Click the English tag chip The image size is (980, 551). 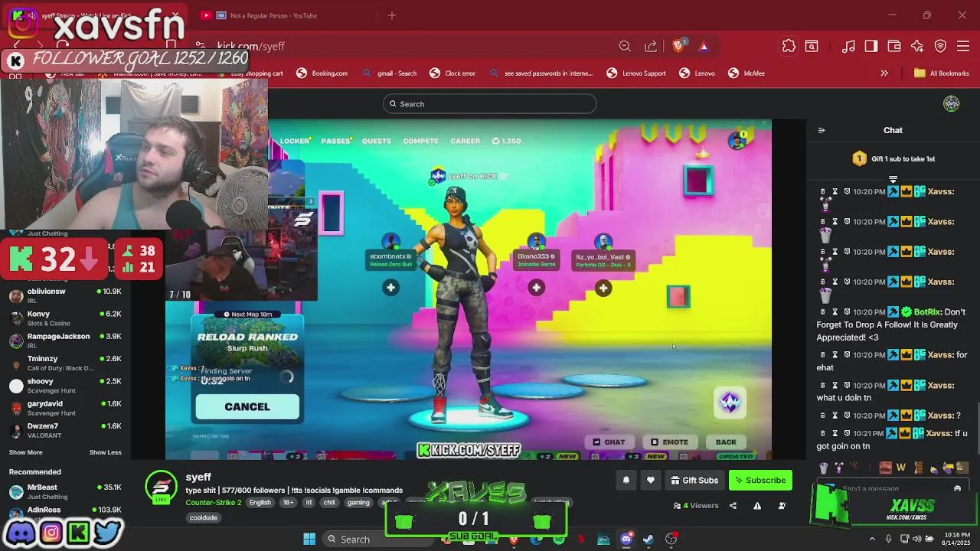[x=260, y=503]
